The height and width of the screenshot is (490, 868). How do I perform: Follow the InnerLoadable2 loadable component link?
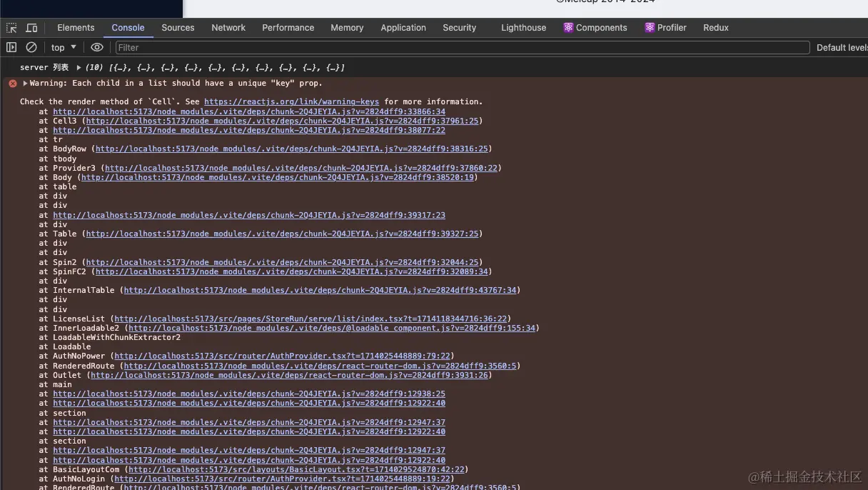[x=332, y=328]
